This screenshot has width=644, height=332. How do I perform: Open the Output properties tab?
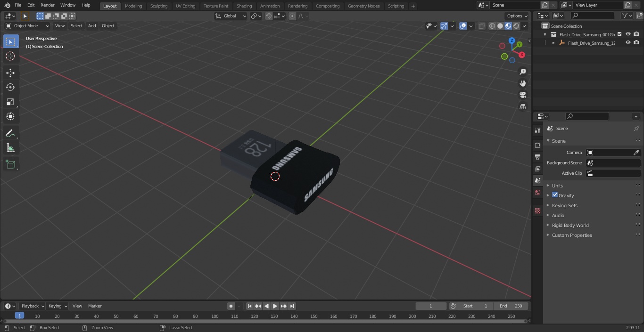click(x=537, y=157)
